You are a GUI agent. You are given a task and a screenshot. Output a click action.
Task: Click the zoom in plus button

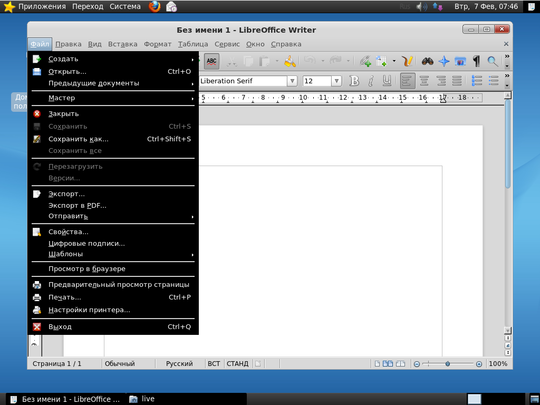(x=479, y=364)
